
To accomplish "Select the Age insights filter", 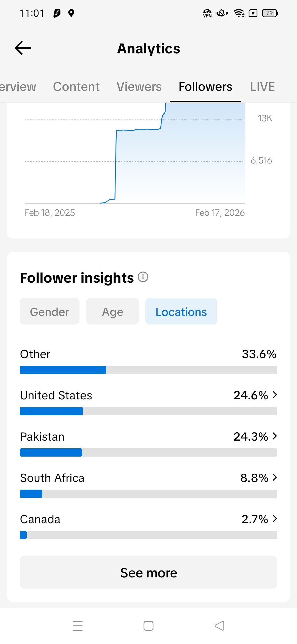I will tap(112, 312).
